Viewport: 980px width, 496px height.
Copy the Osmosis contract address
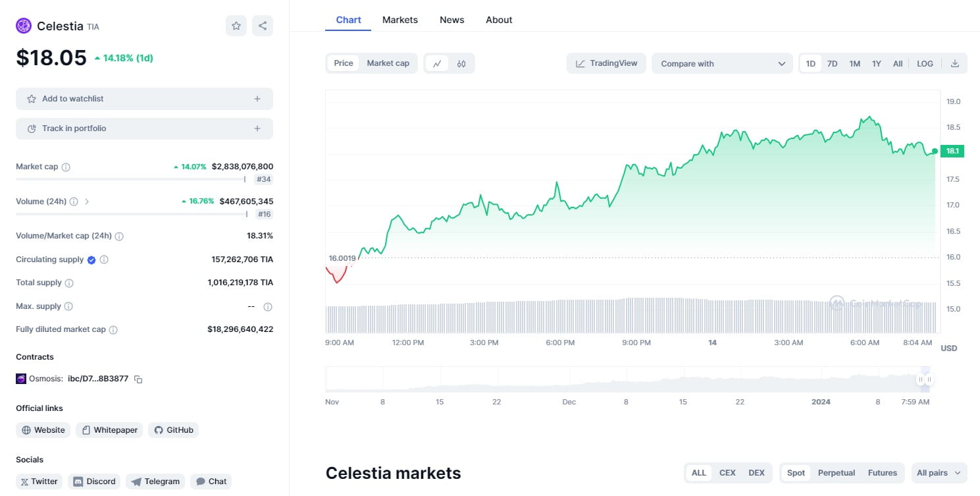pos(138,379)
